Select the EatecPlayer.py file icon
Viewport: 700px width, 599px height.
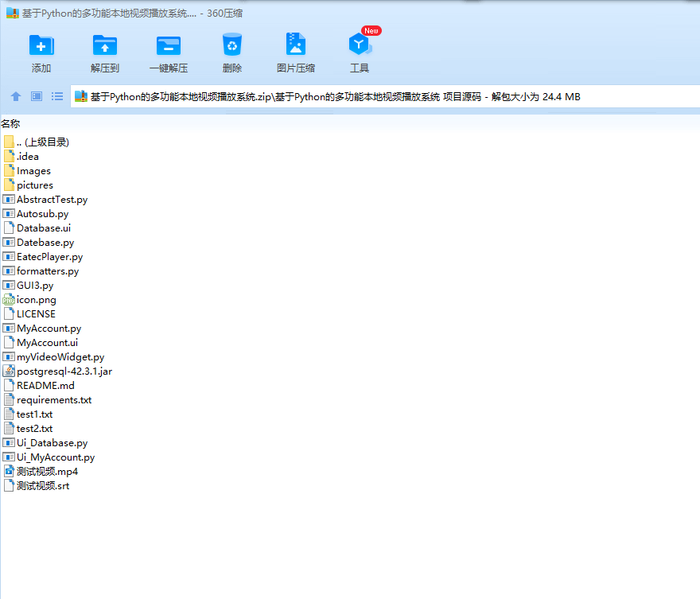click(9, 257)
